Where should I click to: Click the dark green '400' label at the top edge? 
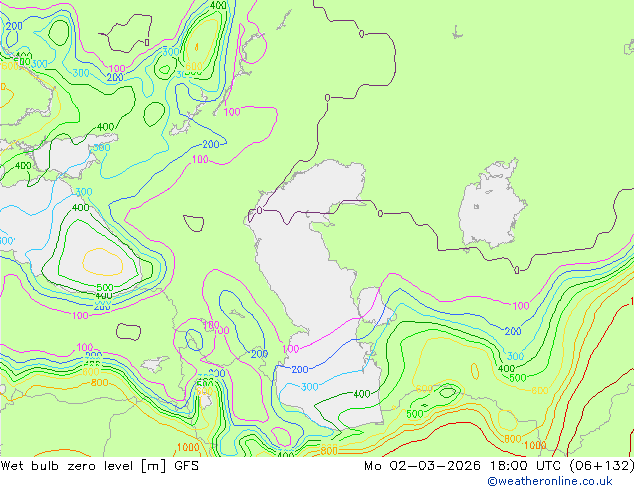[218, 5]
